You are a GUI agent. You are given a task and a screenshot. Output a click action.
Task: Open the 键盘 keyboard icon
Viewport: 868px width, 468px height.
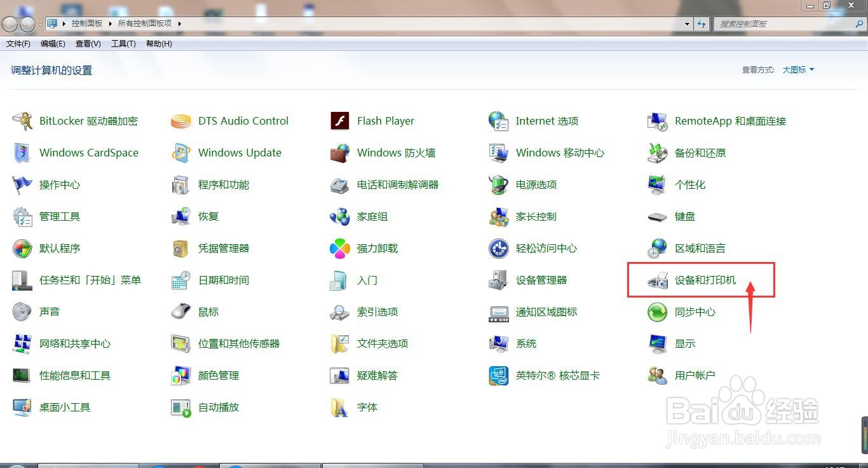click(658, 216)
